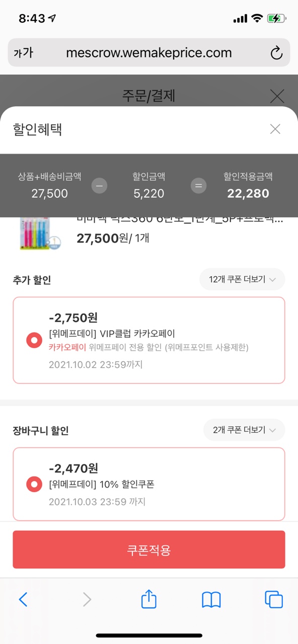Tap the equals icon by 할인적용금액
Viewport: 298px width, 644px height.
tap(199, 186)
